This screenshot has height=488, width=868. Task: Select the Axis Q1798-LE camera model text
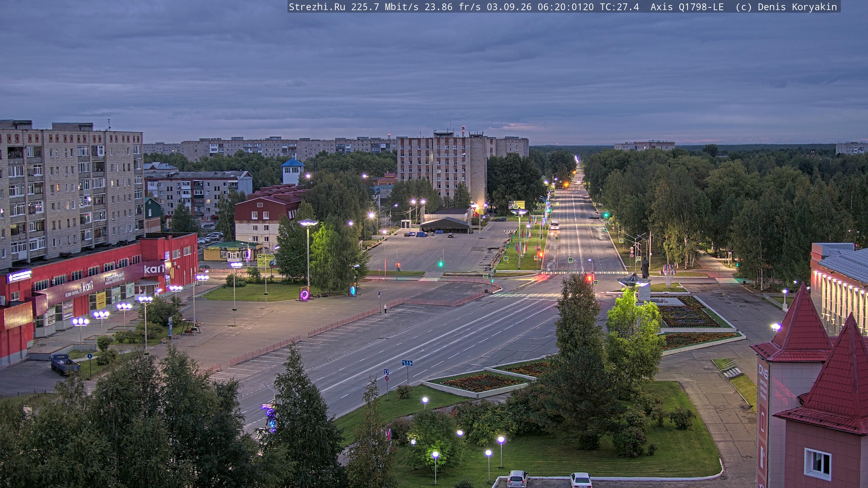pos(687,7)
